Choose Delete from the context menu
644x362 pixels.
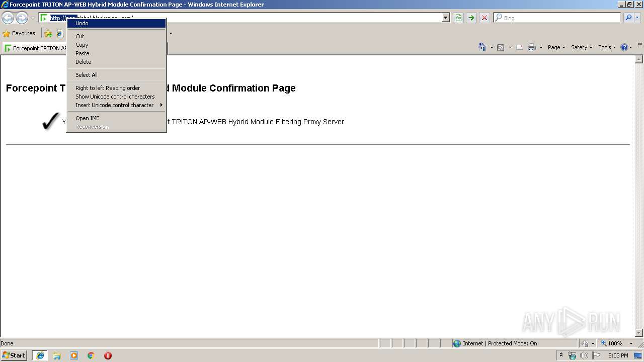116,62
